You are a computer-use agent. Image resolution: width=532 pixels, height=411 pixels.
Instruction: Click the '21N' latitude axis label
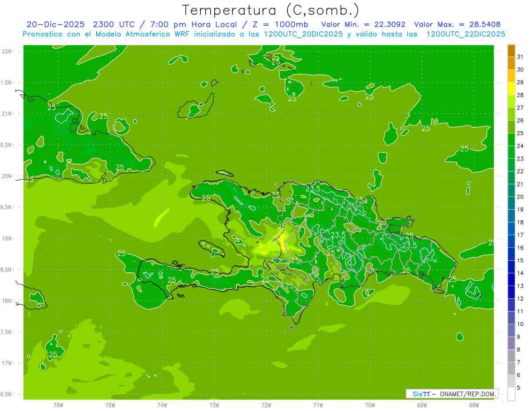click(6, 114)
